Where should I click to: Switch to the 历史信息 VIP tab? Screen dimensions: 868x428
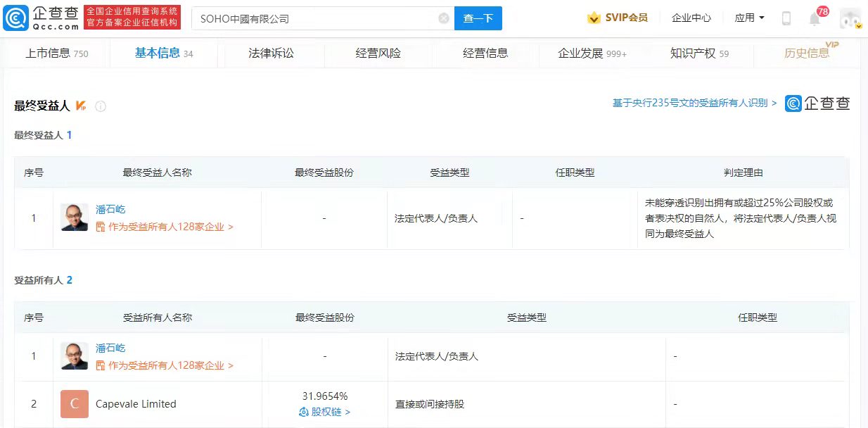click(x=808, y=53)
